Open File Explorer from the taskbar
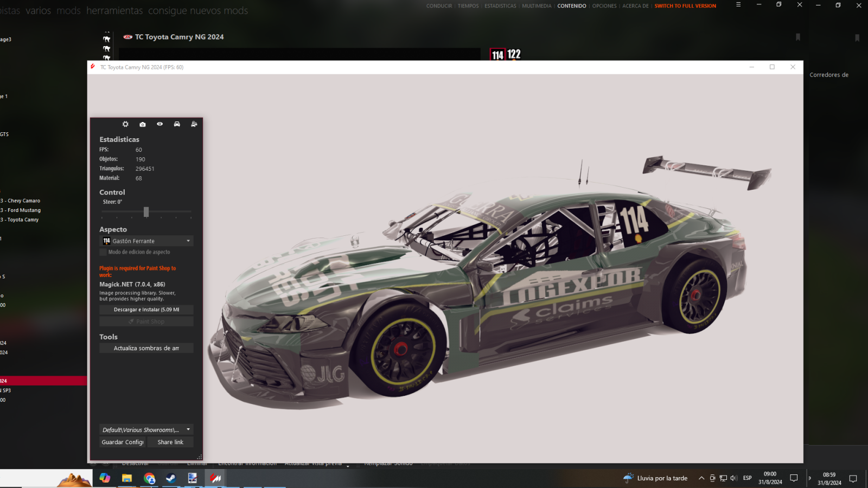The image size is (868, 488). click(127, 478)
